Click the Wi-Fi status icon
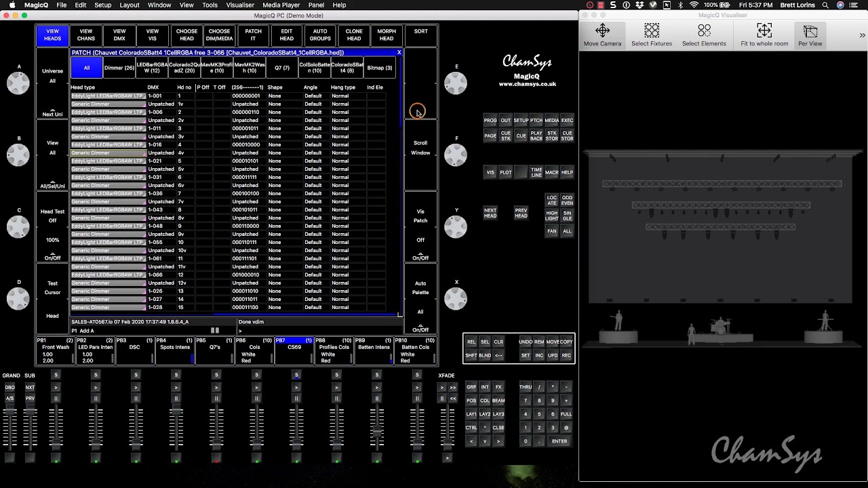The image size is (868, 488). [x=694, y=5]
